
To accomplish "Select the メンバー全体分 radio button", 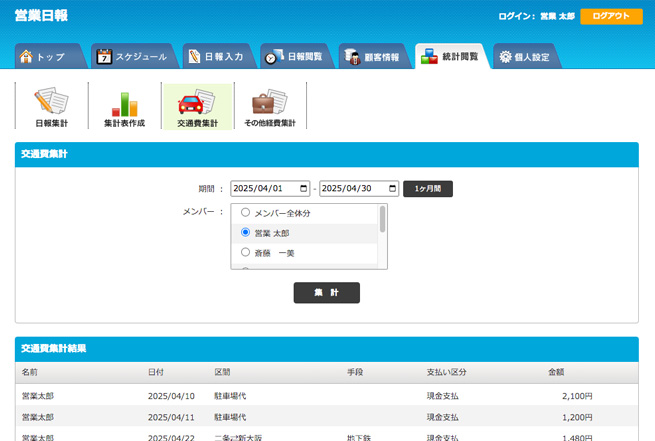I will coord(245,213).
